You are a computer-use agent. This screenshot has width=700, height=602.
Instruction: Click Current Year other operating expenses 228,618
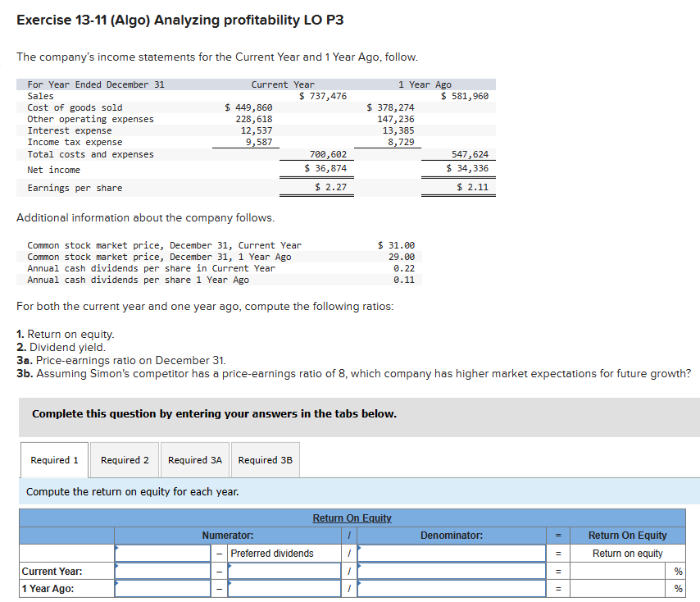[x=254, y=119]
